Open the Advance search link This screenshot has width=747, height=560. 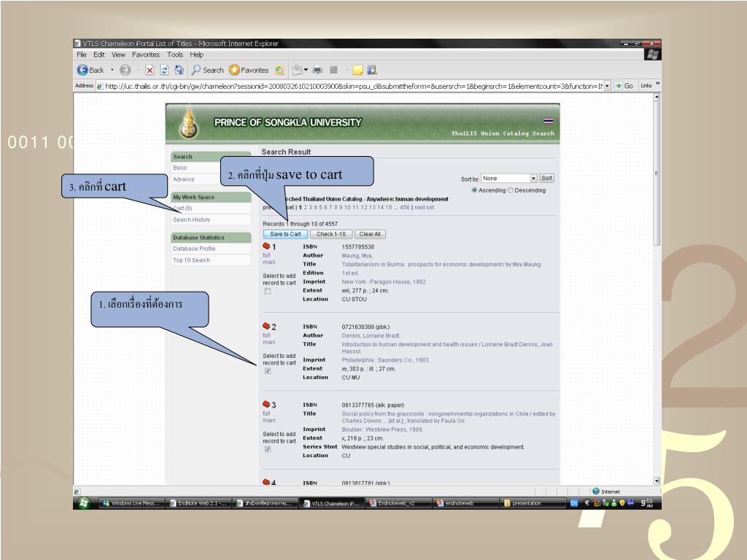tap(183, 179)
